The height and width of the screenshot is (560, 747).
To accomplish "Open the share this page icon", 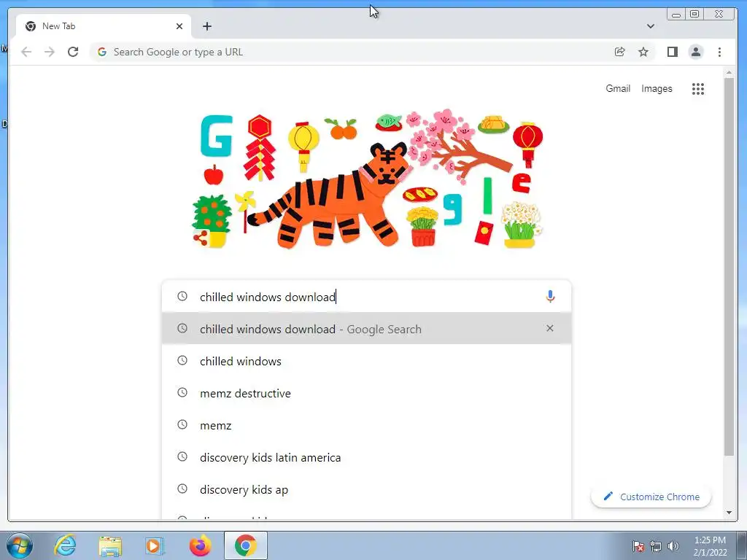I will tap(619, 52).
